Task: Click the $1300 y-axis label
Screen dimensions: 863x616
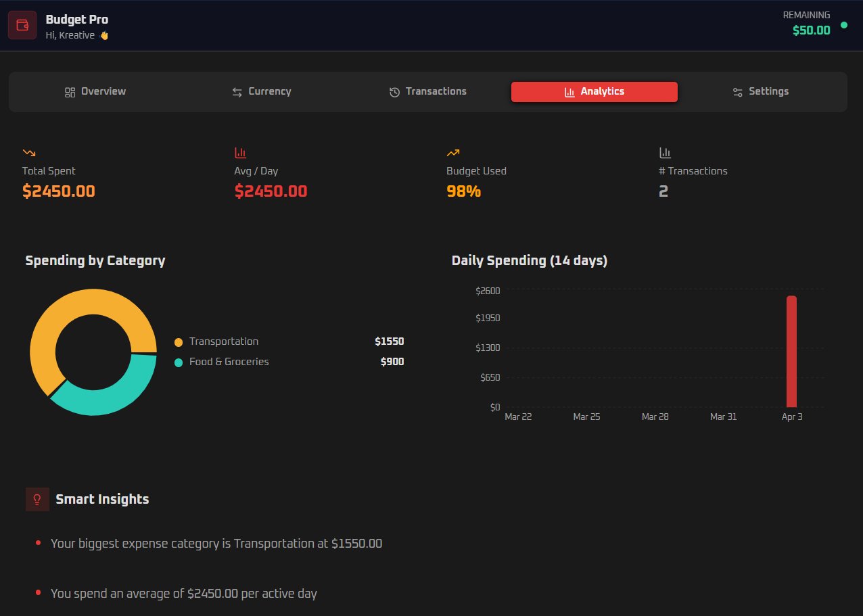Action: (x=488, y=348)
